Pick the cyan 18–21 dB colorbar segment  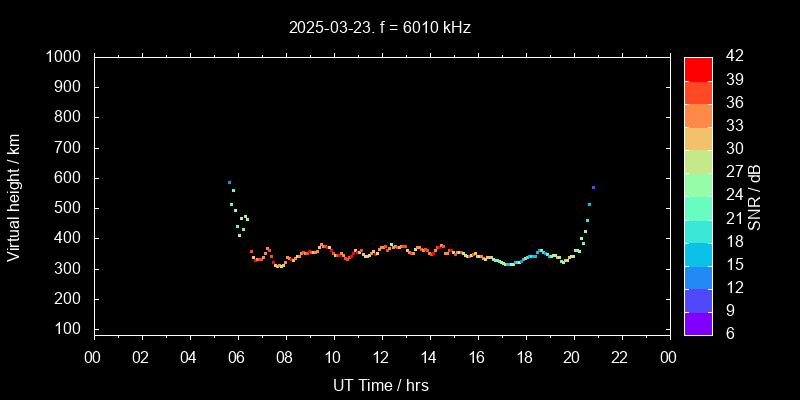[x=698, y=230]
